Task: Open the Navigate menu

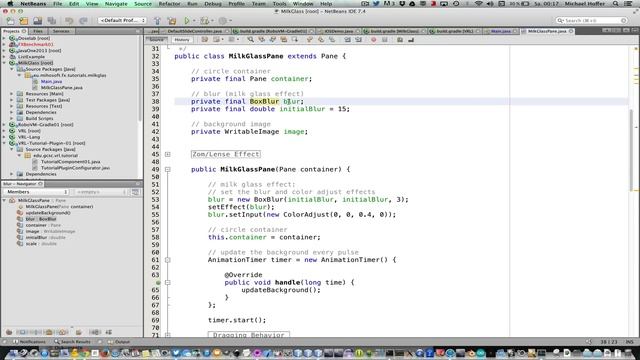Action: (x=116, y=4)
